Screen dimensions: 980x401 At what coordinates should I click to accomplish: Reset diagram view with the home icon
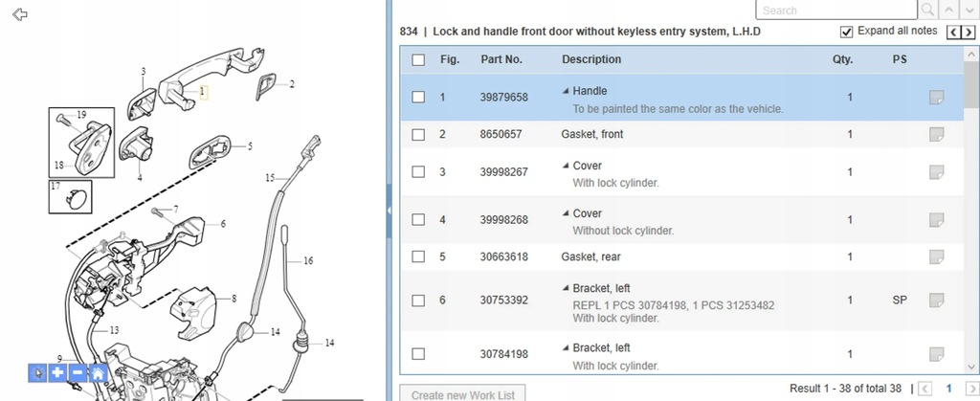(x=98, y=373)
